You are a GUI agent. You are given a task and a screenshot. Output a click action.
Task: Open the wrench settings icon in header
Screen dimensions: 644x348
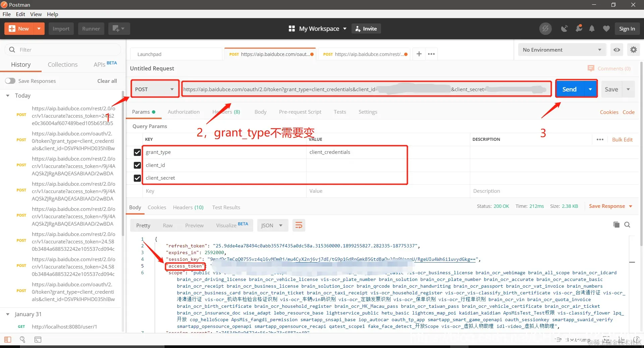[x=579, y=28]
